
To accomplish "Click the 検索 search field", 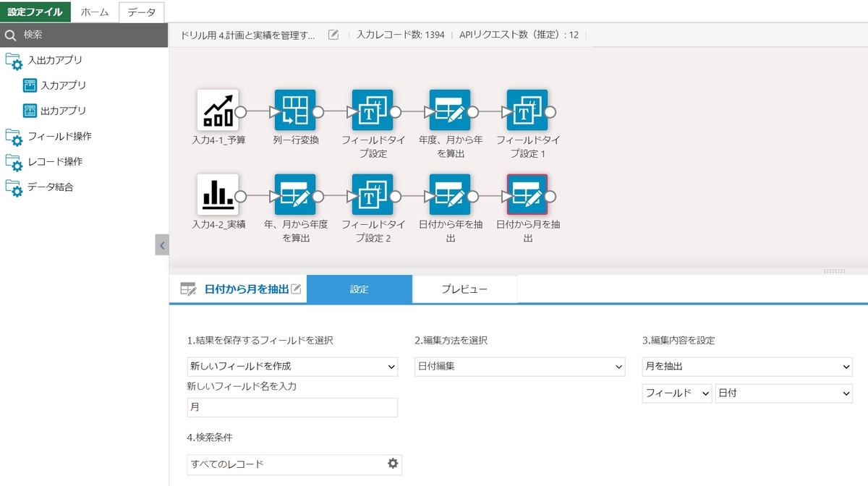I will click(x=84, y=35).
